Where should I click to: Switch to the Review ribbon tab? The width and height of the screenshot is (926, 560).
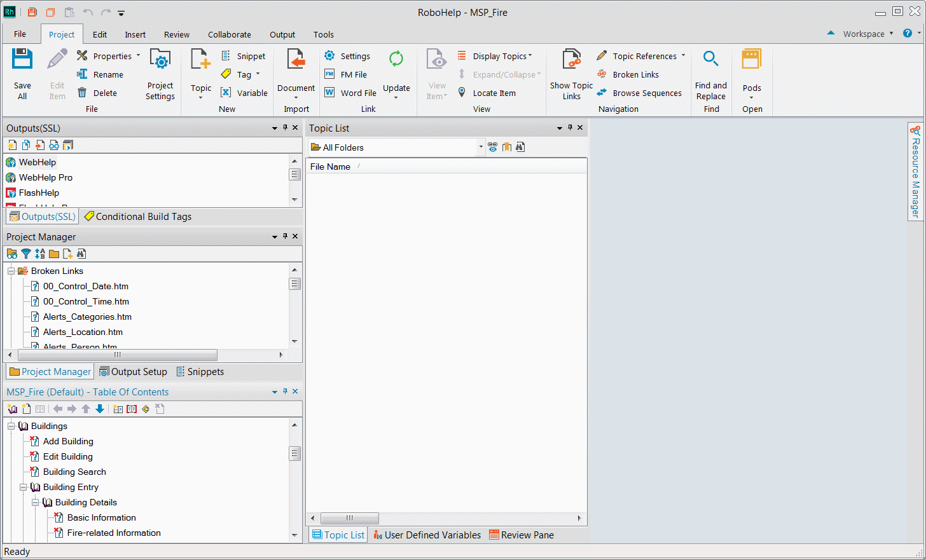click(x=176, y=34)
